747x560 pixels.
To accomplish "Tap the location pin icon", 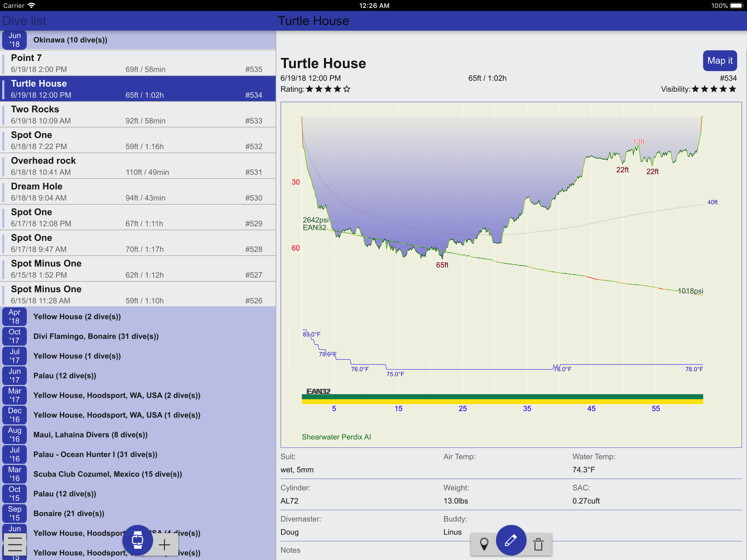I will click(484, 544).
